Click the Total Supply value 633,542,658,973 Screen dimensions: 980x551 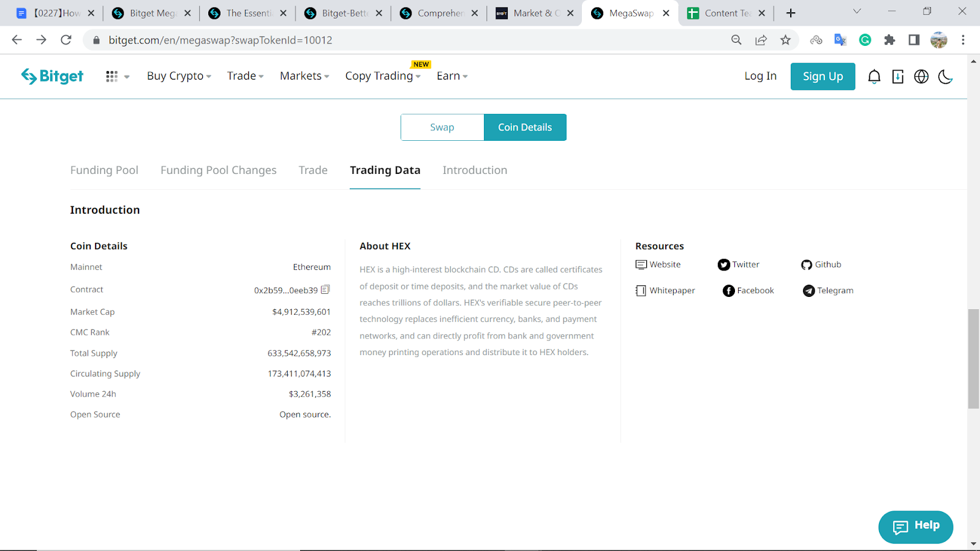[x=299, y=353]
